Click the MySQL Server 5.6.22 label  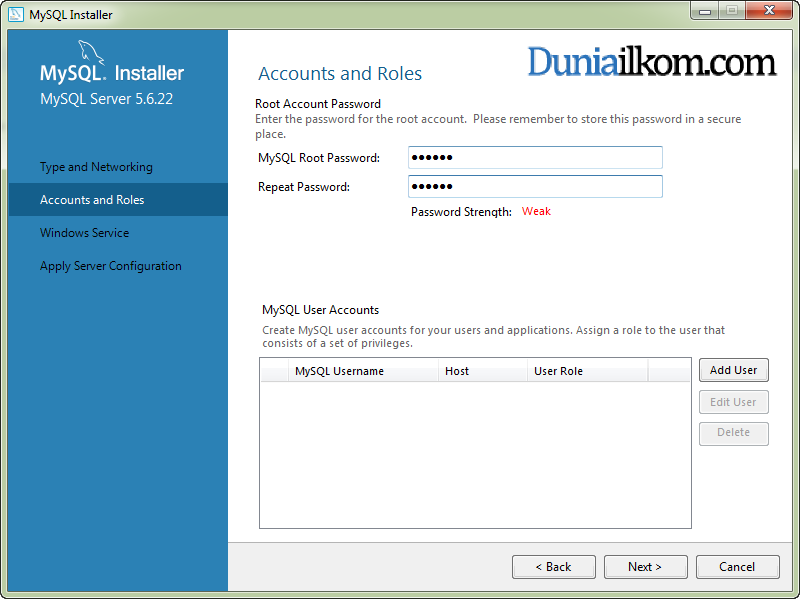(107, 98)
